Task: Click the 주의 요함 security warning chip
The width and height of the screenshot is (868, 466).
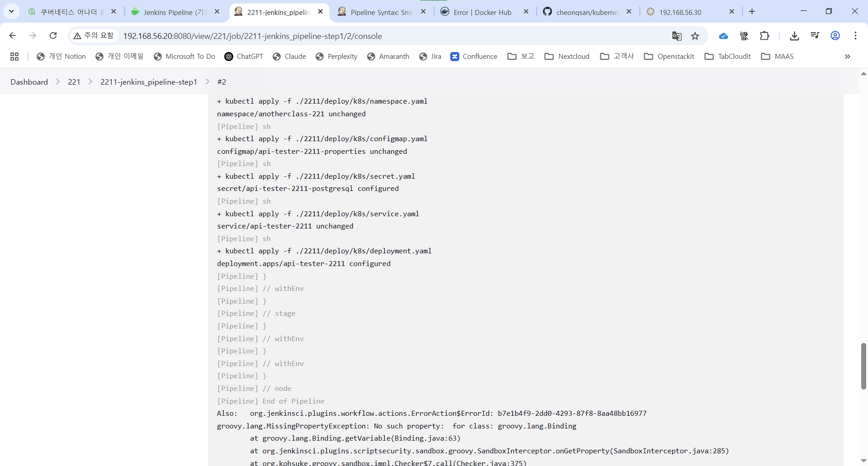Action: click(94, 36)
